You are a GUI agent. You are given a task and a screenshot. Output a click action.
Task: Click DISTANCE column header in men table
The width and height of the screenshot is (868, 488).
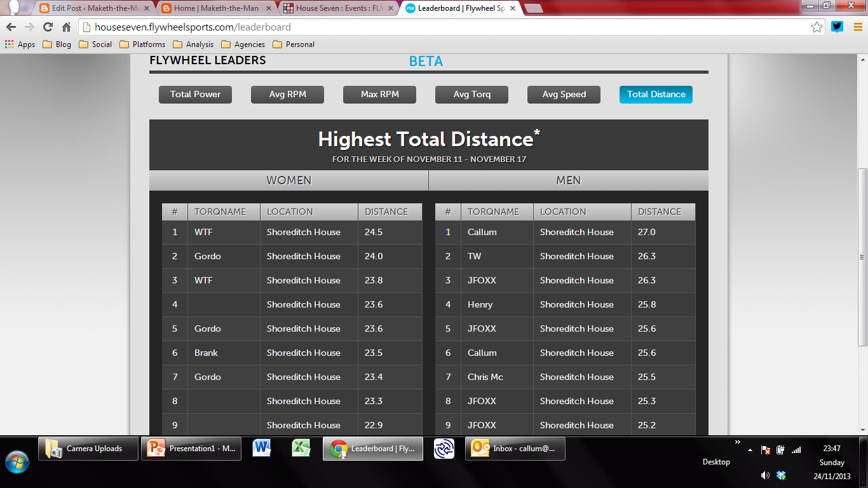click(x=663, y=212)
